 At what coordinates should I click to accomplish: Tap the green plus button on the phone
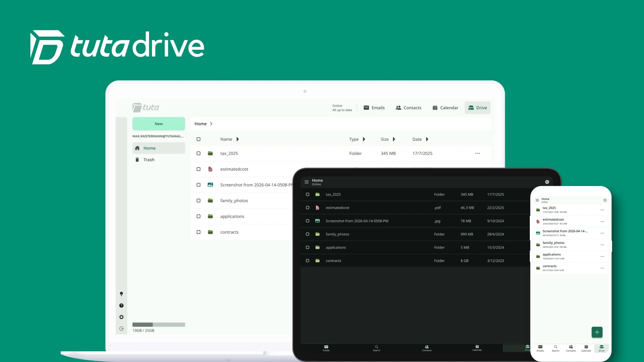(x=597, y=332)
